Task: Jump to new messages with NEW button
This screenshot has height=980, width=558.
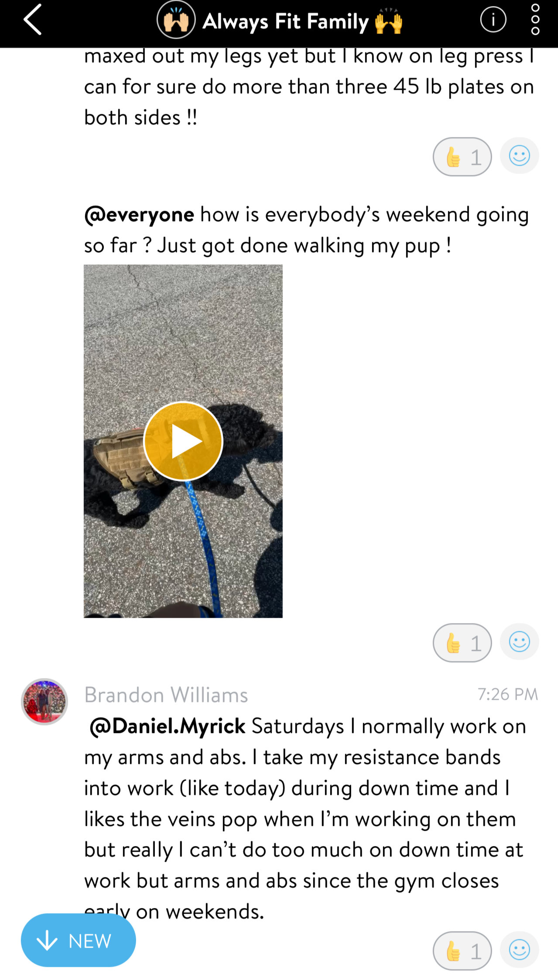Action: pyautogui.click(x=79, y=940)
